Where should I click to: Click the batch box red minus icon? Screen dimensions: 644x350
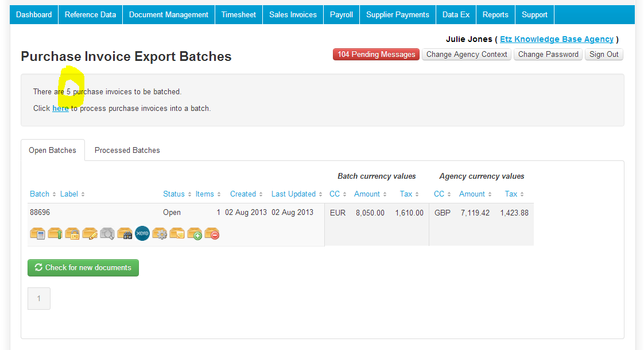click(x=212, y=233)
